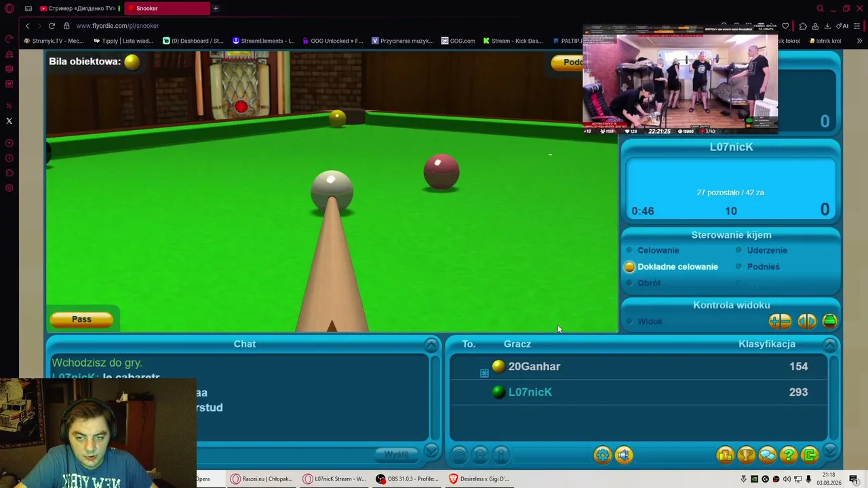Viewport: 868px width, 488px height.
Task: Select the Snooker browser tab
Action: [x=166, y=8]
